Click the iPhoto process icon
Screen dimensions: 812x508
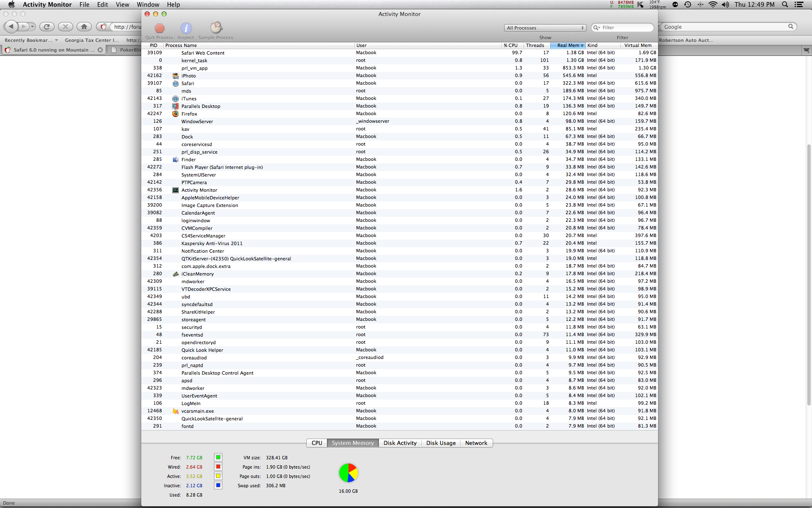click(176, 76)
